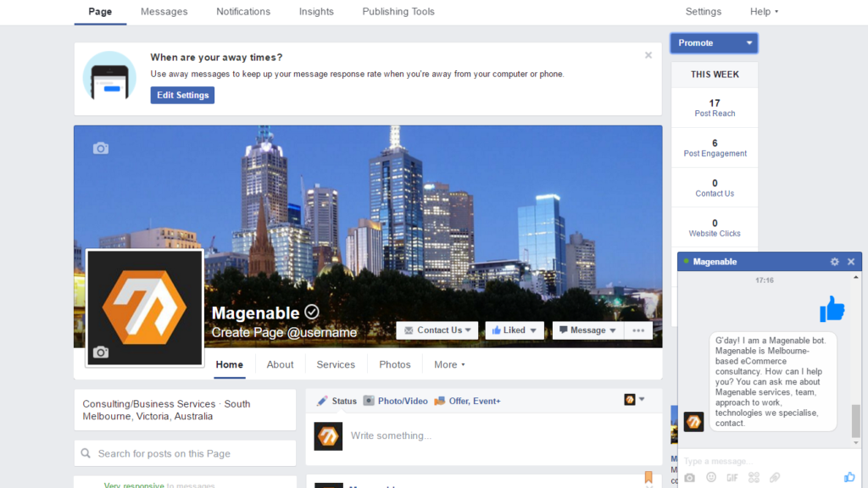The width and height of the screenshot is (868, 488).
Task: Click the THIS WEEK heading
Action: 715,75
